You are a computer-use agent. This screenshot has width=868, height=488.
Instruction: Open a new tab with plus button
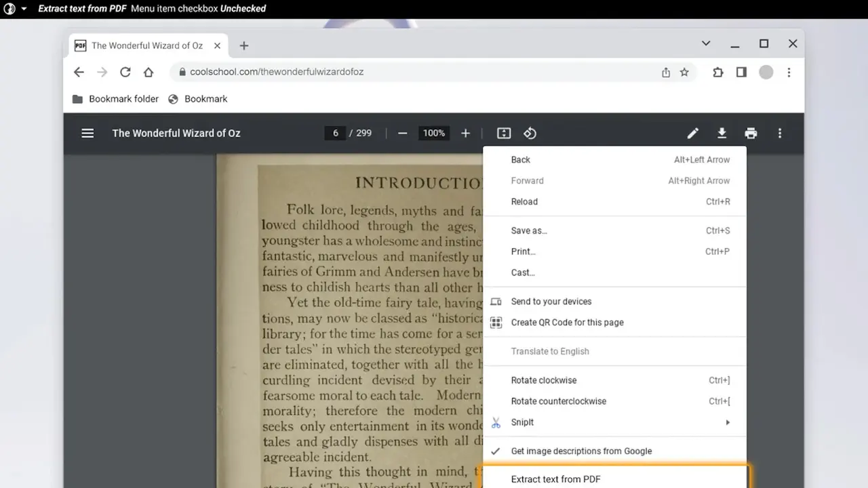click(x=244, y=45)
